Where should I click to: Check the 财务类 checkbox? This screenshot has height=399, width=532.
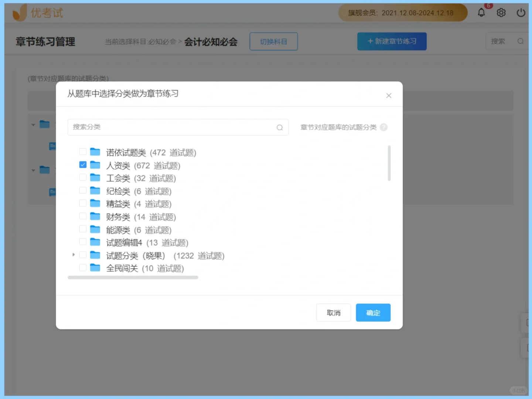click(x=82, y=216)
